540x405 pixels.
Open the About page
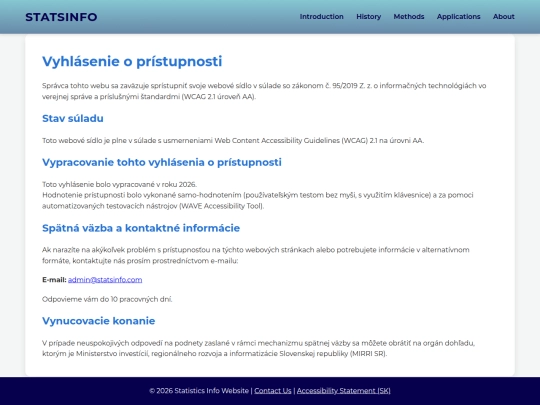[503, 17]
